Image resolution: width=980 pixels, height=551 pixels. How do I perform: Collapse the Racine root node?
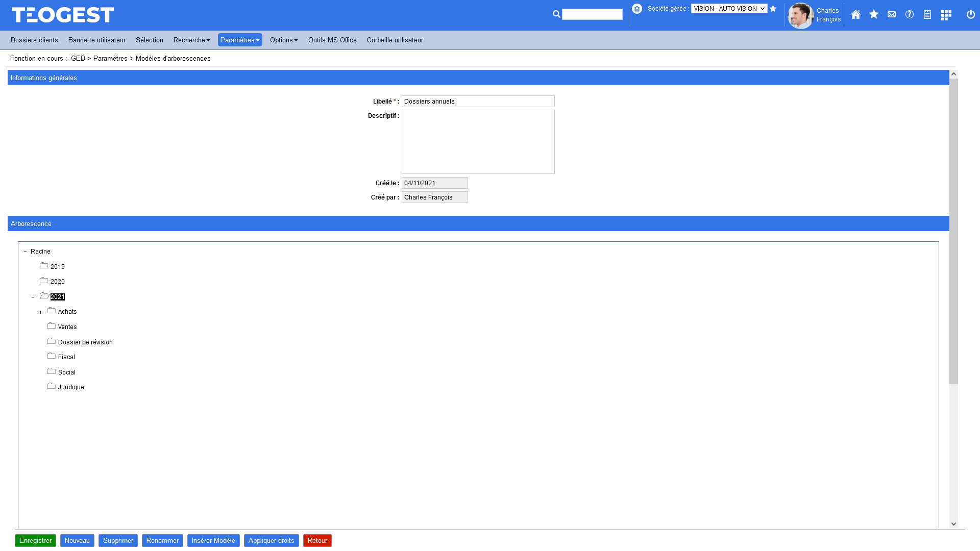(26, 252)
